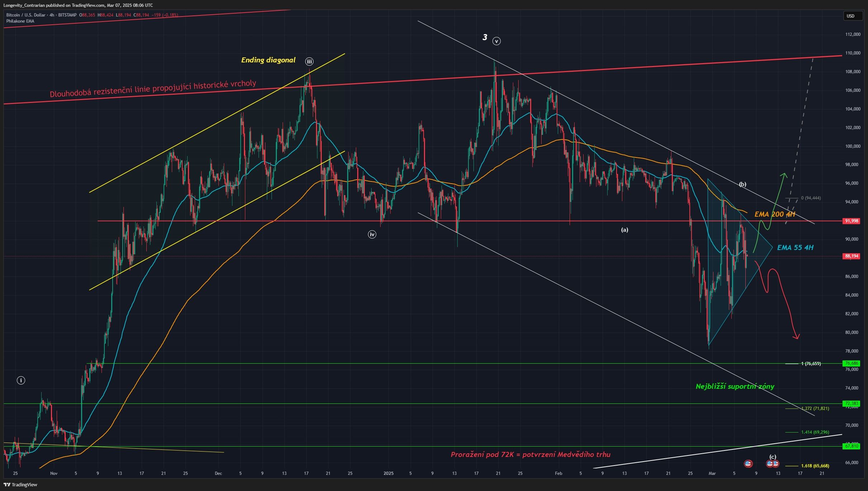The height and width of the screenshot is (491, 868).
Task: Click the 88,194 current price label
Action: [851, 256]
